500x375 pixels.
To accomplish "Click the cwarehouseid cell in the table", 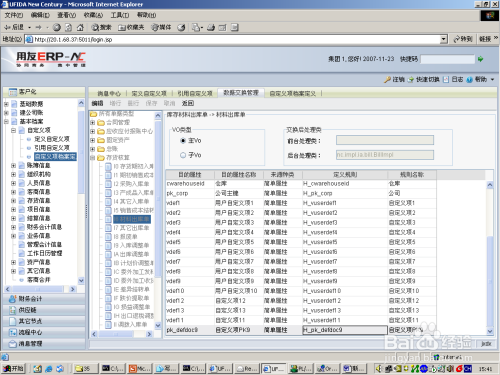I will tap(190, 184).
